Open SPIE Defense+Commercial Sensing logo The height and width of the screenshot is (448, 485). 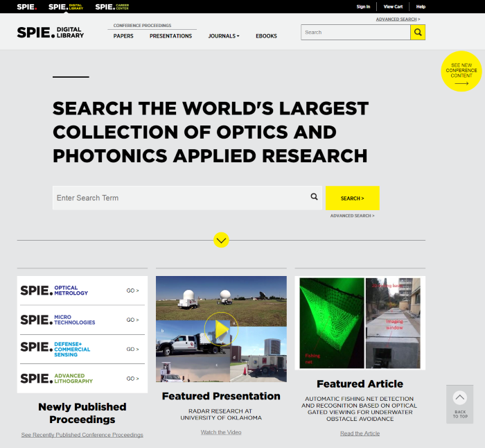click(55, 350)
